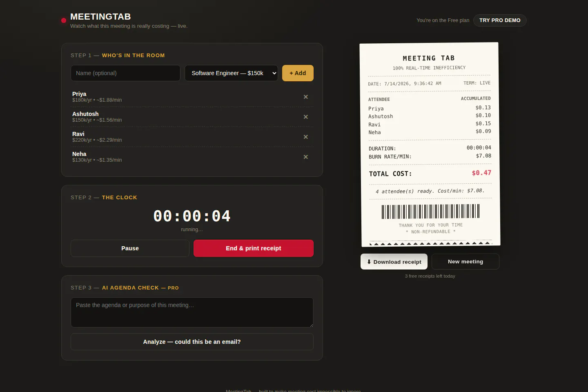The width and height of the screenshot is (588, 392).
Task: Analyze whether this could be an email
Action: tap(192, 342)
